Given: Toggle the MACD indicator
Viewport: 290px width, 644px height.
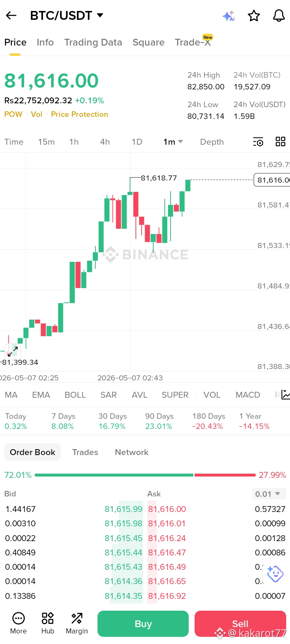Looking at the screenshot, I should pyautogui.click(x=248, y=395).
